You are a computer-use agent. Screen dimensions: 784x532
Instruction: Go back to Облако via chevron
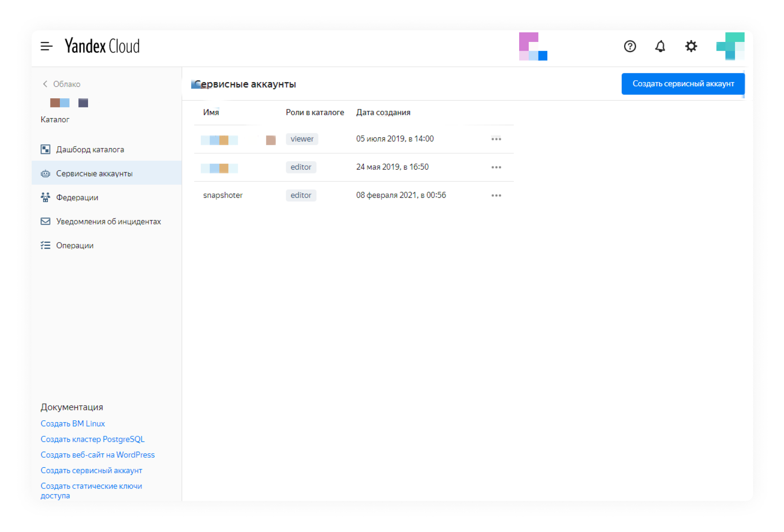point(45,84)
